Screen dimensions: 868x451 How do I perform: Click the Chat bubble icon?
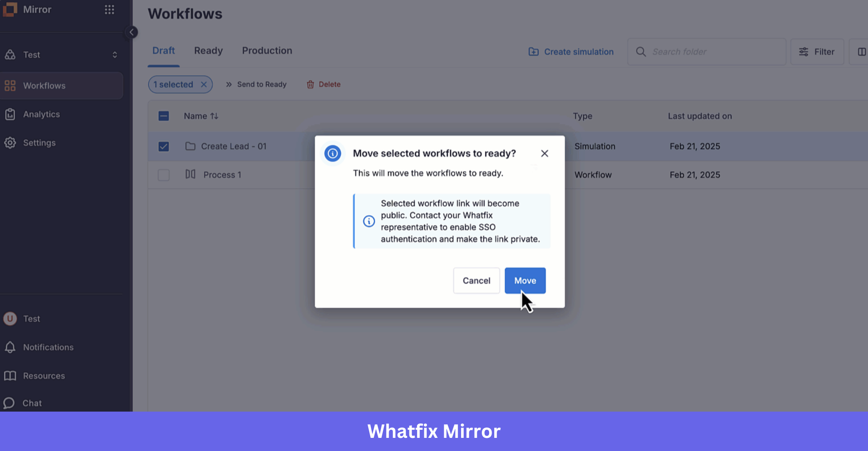click(x=9, y=403)
